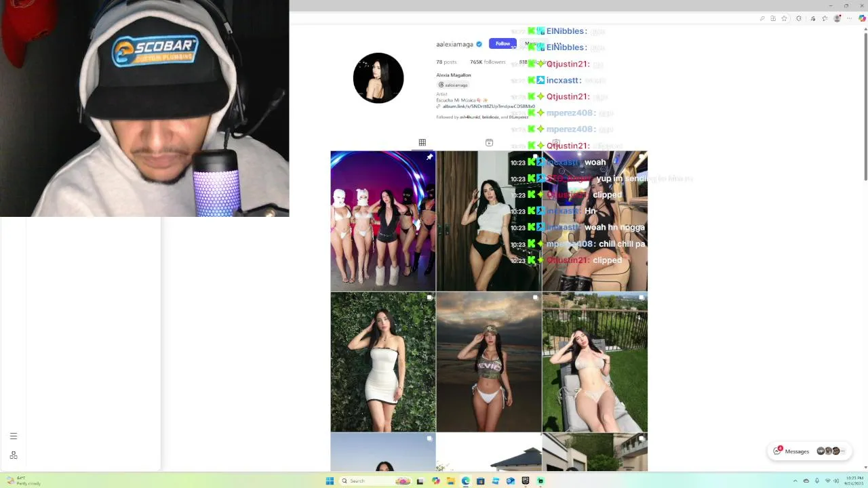Open Settings and more ellipsis menu
This screenshot has height=488, width=868.
pos(849,18)
